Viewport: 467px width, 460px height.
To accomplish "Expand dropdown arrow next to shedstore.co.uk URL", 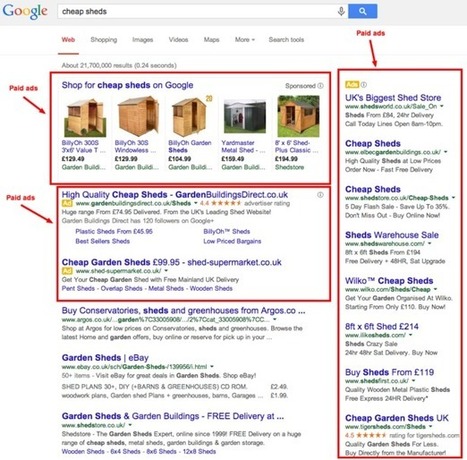I will pos(130,425).
